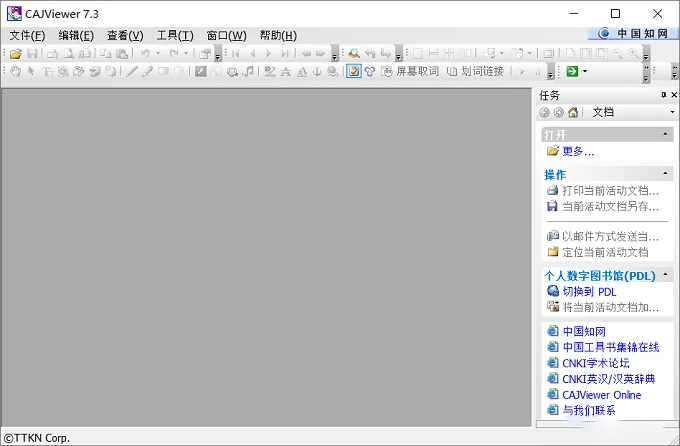Click the underline text annotation icon
The height and width of the screenshot is (446, 680).
(302, 71)
